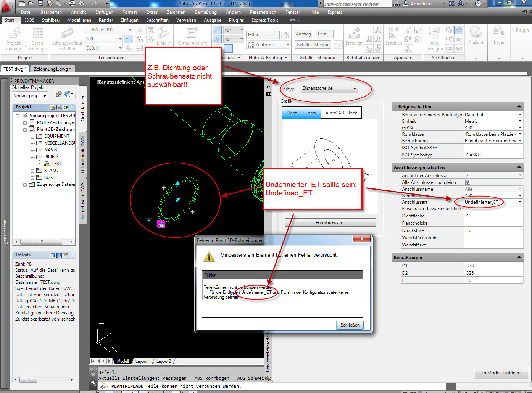532x393 pixels.
Task: Open the BW-FI-010 line number dropdown
Action: click(130, 30)
